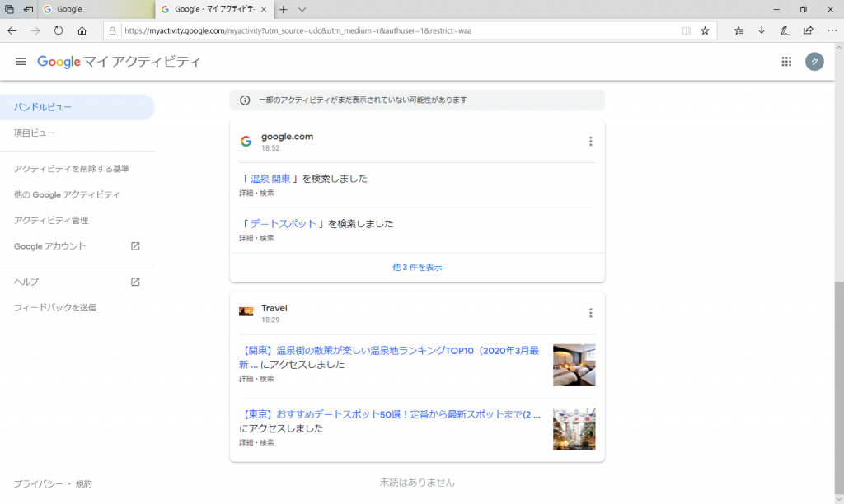Open browser settings and more menu
The image size is (844, 504).
(832, 31)
